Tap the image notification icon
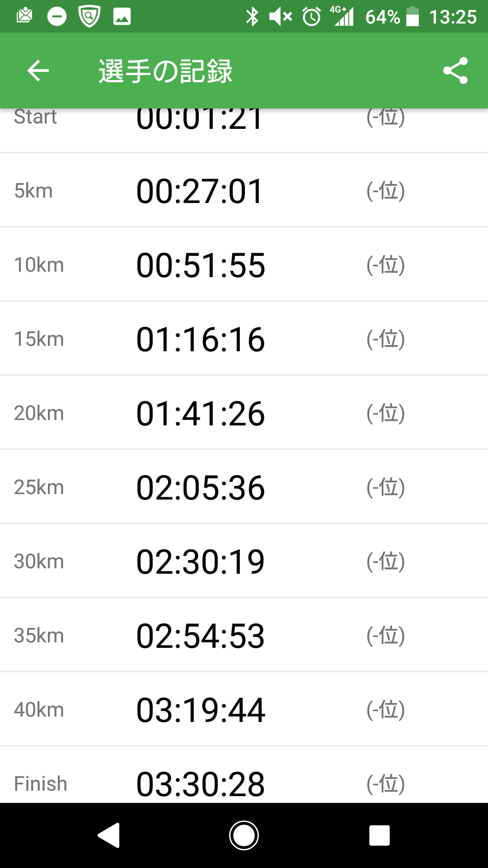Image resolution: width=488 pixels, height=868 pixels. point(122,17)
